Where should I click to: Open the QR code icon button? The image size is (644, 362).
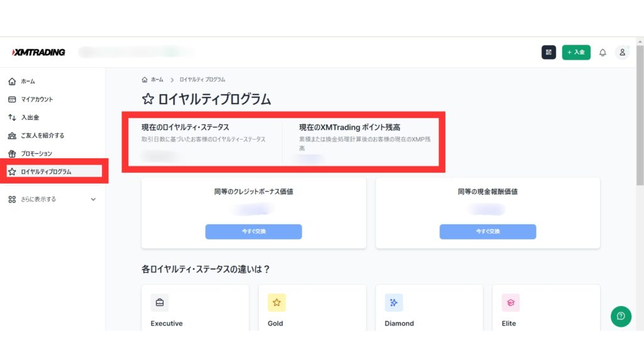(548, 52)
